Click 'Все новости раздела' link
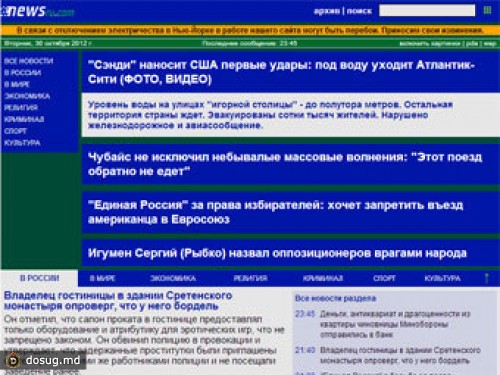The height and width of the screenshot is (375, 500). tap(335, 298)
